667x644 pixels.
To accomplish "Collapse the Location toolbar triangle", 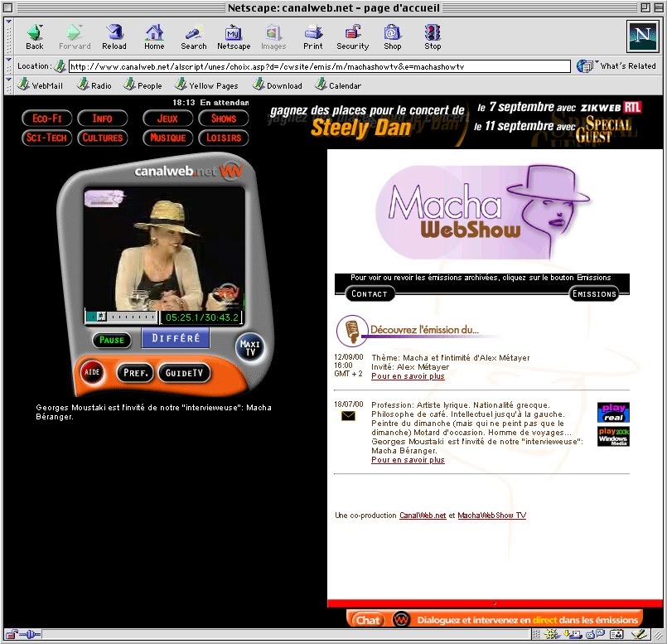I will [x=8, y=61].
